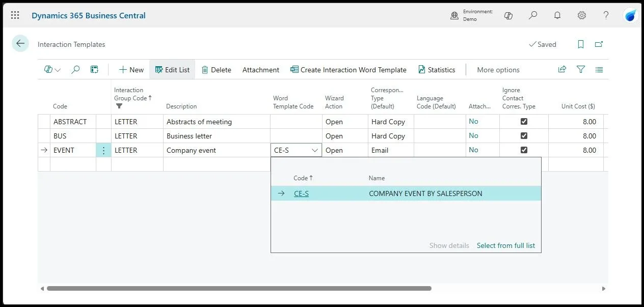
Task: Click the Business letter description cell
Action: click(x=217, y=136)
